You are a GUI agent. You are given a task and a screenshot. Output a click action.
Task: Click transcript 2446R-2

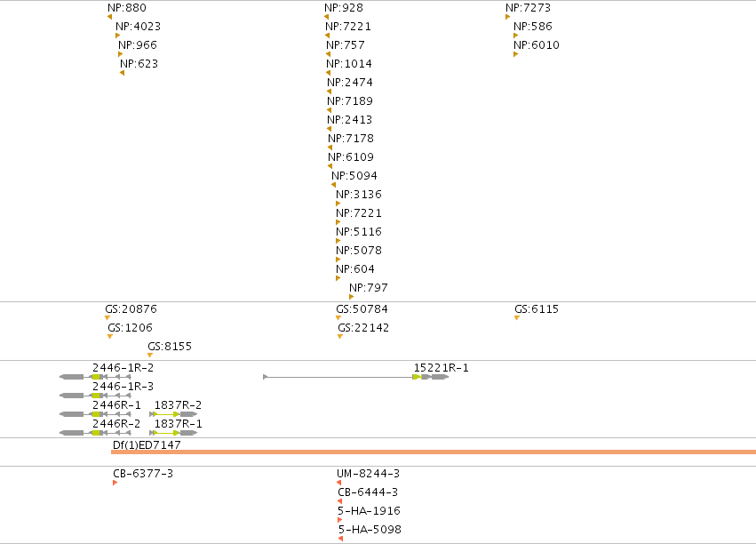[95, 433]
